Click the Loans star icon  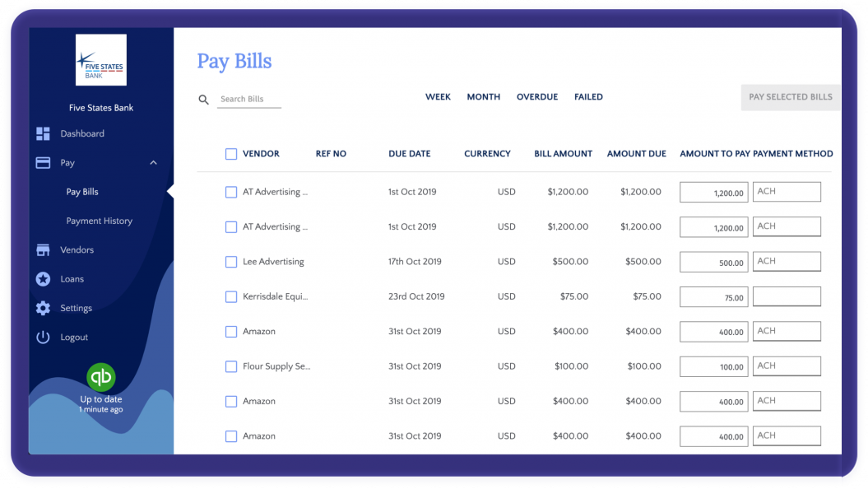point(43,279)
